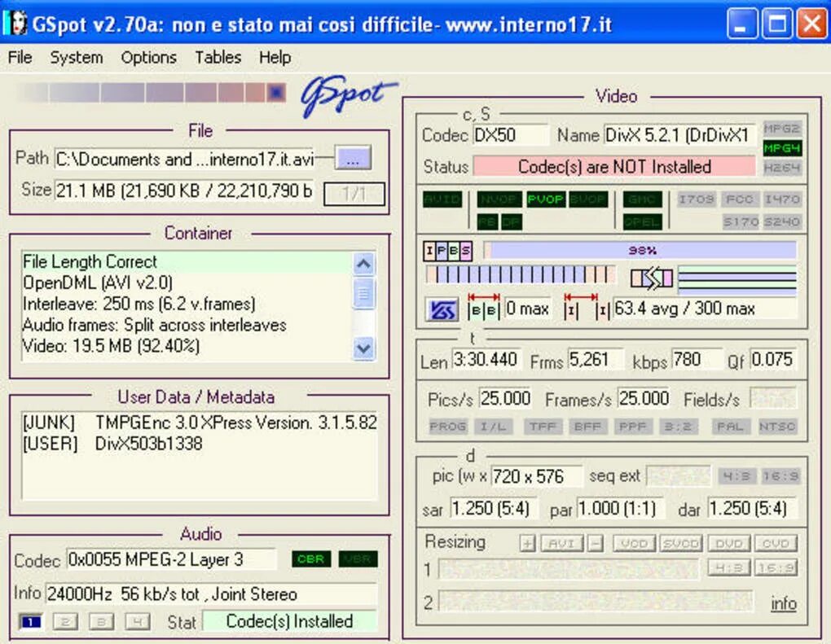831x644 pixels.
Task: Click the PROG indicator
Action: pyautogui.click(x=448, y=427)
